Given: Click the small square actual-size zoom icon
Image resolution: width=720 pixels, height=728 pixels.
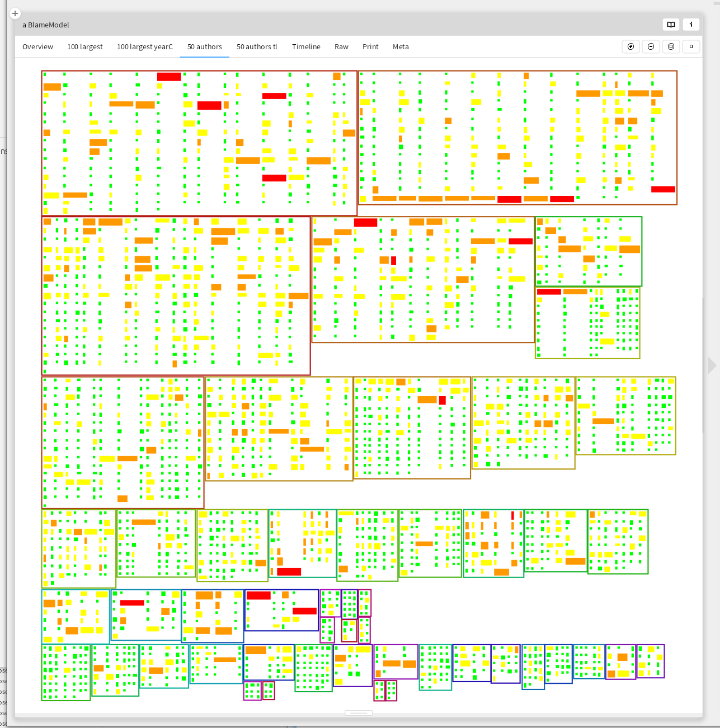Looking at the screenshot, I should [x=691, y=46].
